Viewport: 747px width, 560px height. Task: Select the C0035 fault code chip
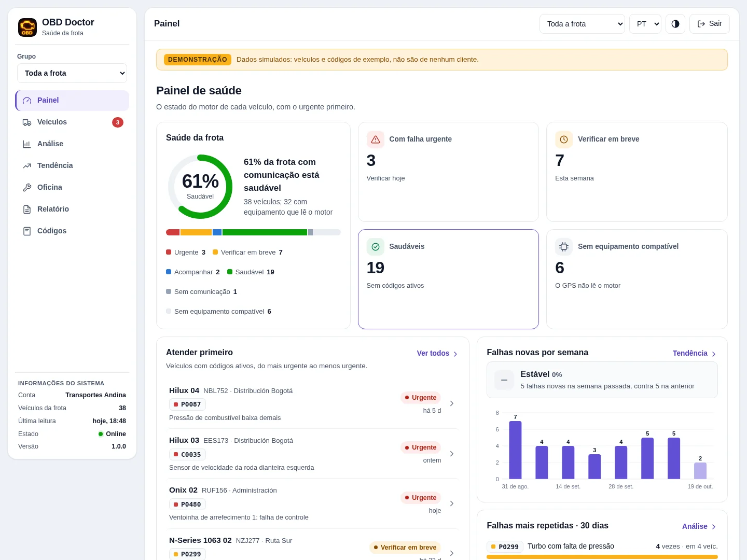(x=187, y=455)
